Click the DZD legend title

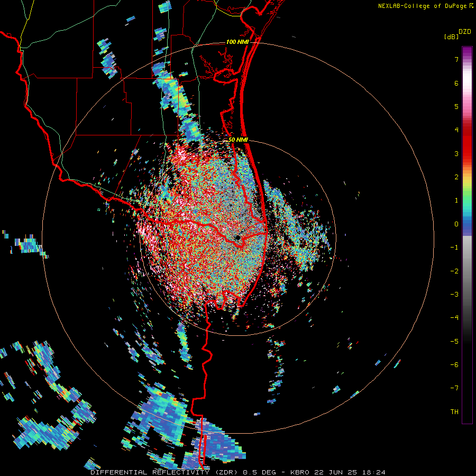pyautogui.click(x=465, y=32)
